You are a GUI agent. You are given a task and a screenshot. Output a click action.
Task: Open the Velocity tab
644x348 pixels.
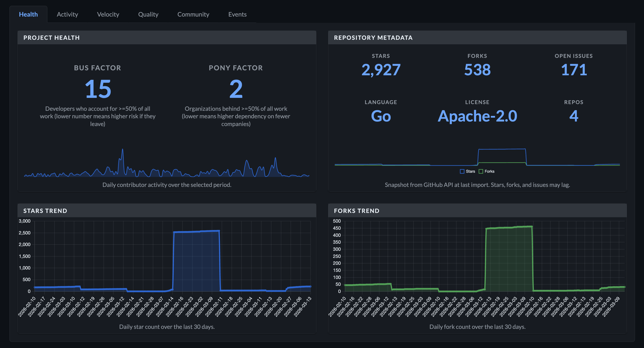(x=108, y=14)
